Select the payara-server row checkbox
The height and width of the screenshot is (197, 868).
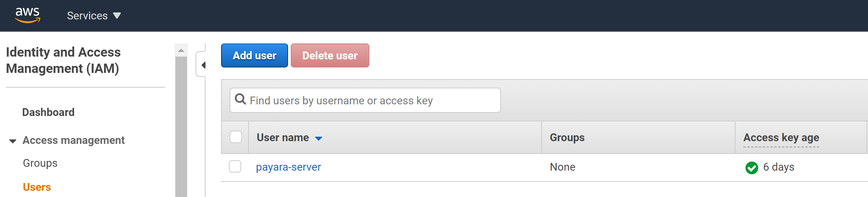tap(235, 166)
